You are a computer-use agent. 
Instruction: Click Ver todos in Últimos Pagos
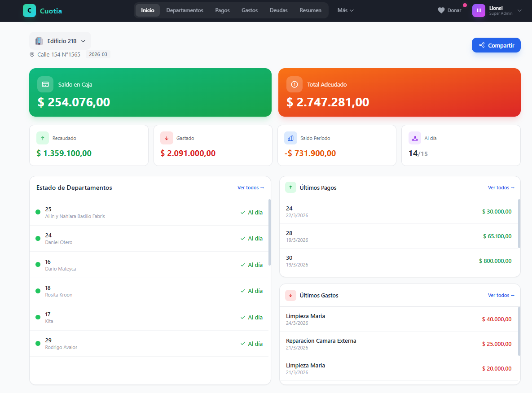501,188
